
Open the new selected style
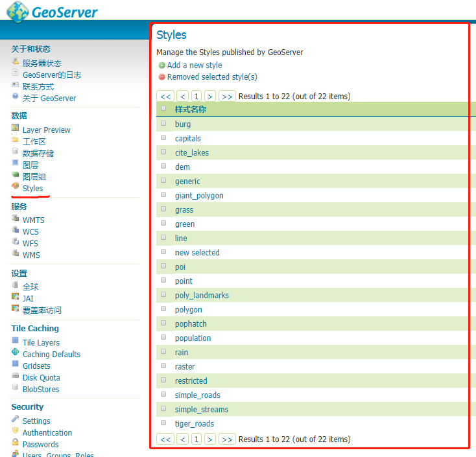pos(197,253)
